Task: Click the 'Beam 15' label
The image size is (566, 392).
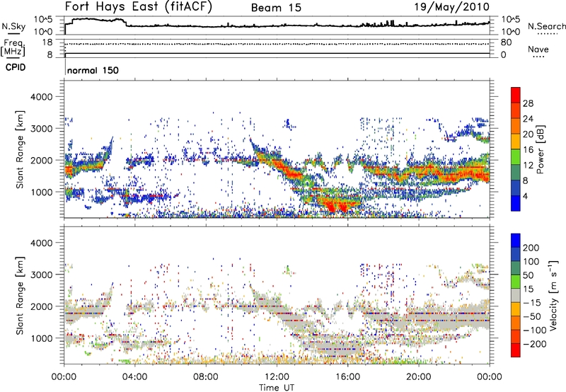Action: point(276,8)
